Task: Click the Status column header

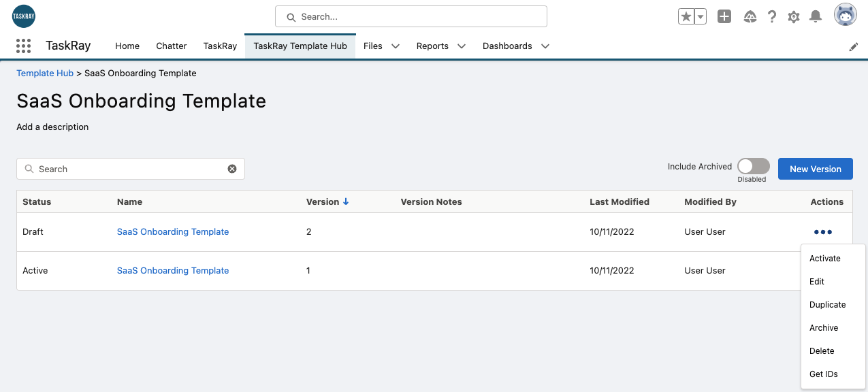Action: tap(37, 201)
